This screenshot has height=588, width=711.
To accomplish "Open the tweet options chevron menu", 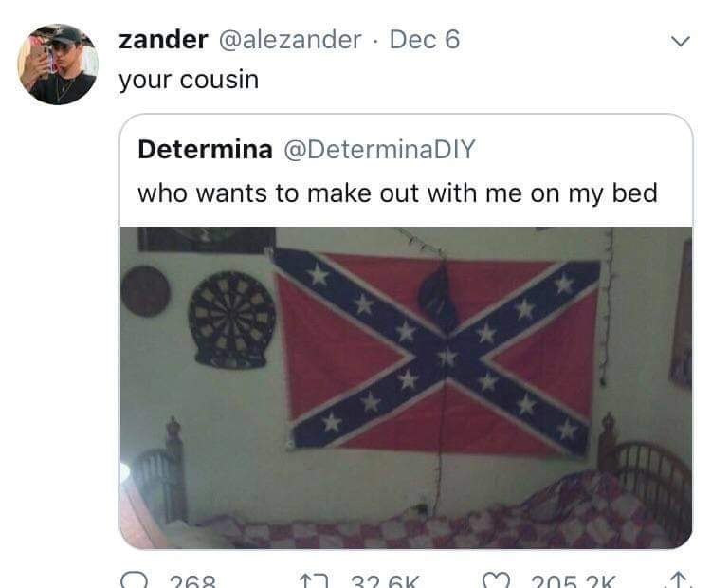I will tap(681, 42).
